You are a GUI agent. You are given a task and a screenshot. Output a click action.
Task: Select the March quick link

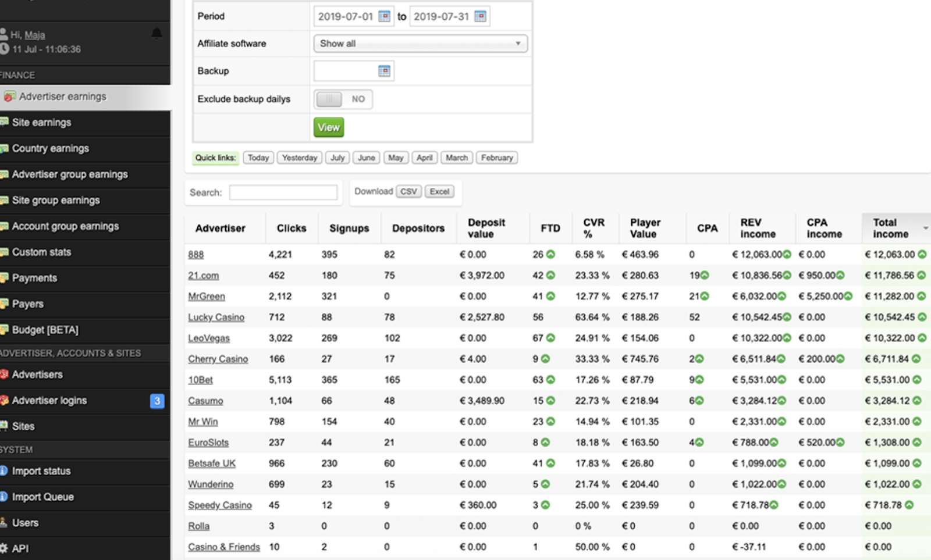point(457,158)
